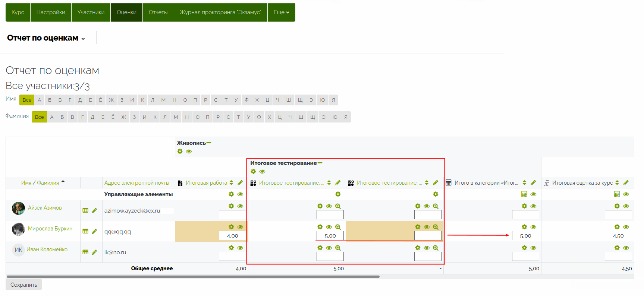Switch to the Отчеты tab
644x296 pixels.
coord(158,12)
